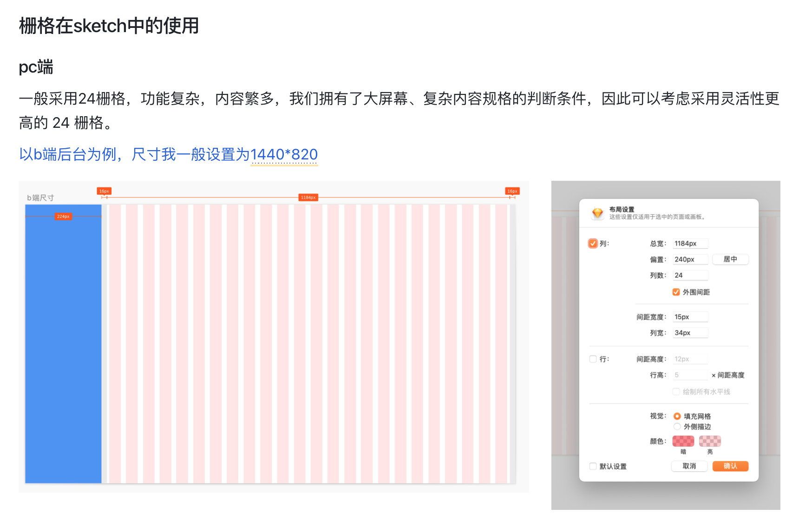Viewport: 812px width, 528px height.
Task: Open the dark (暗) color swatch
Action: (683, 441)
